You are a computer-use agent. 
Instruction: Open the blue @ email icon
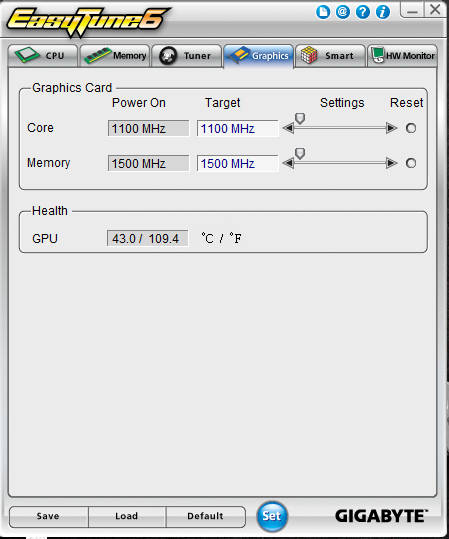click(x=343, y=12)
